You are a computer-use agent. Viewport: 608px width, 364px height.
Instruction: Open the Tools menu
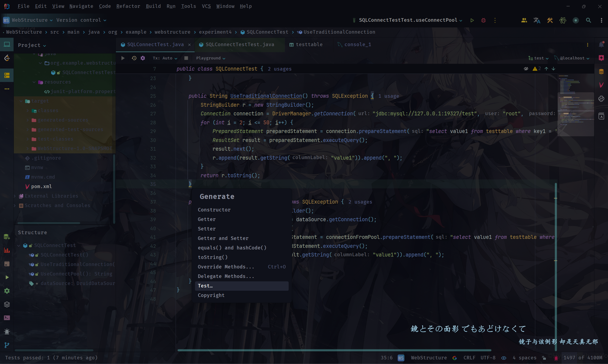188,6
